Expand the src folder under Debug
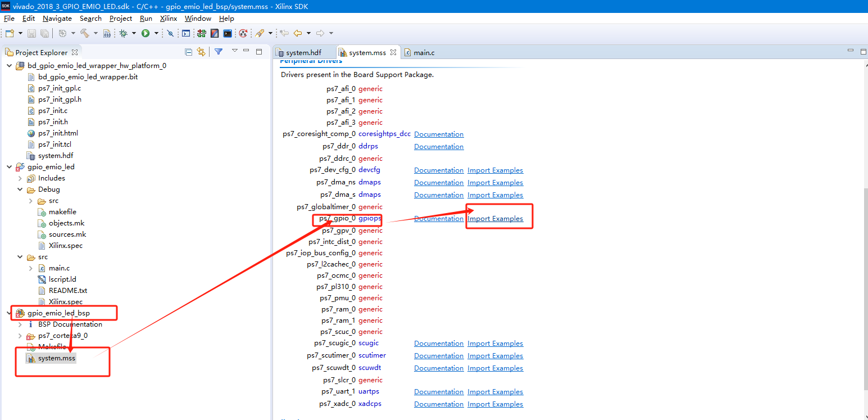 [x=31, y=201]
